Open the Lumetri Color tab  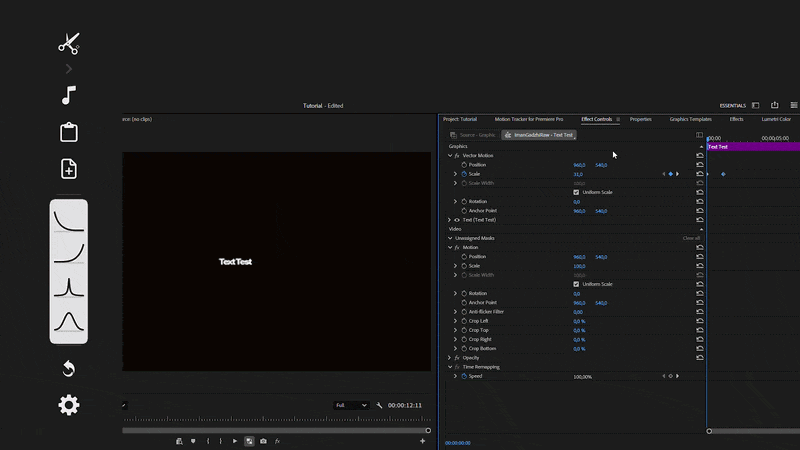coord(776,119)
